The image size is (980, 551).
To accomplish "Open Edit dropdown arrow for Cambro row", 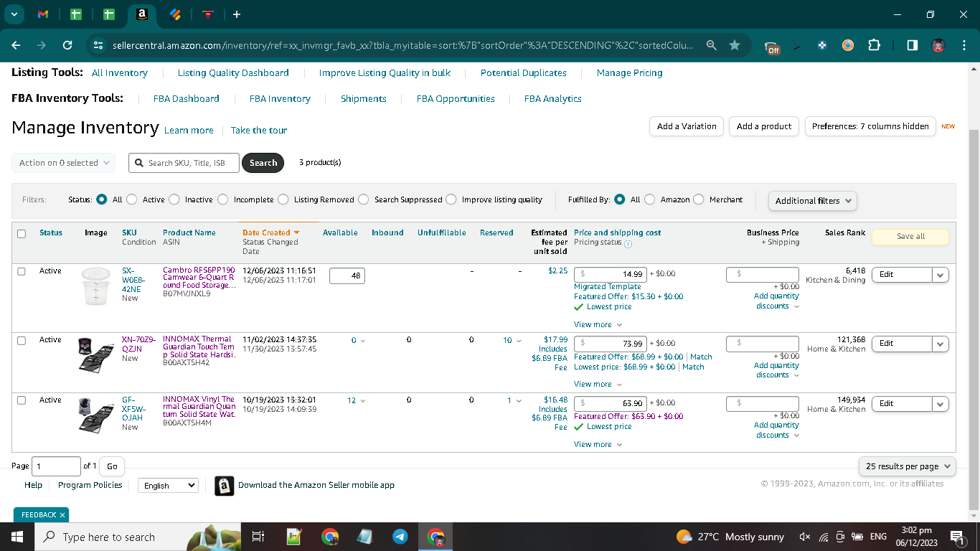I will (x=941, y=275).
